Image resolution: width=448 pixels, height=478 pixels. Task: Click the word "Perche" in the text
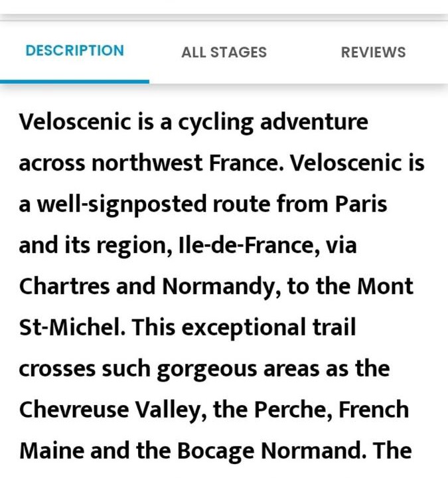coord(298,410)
